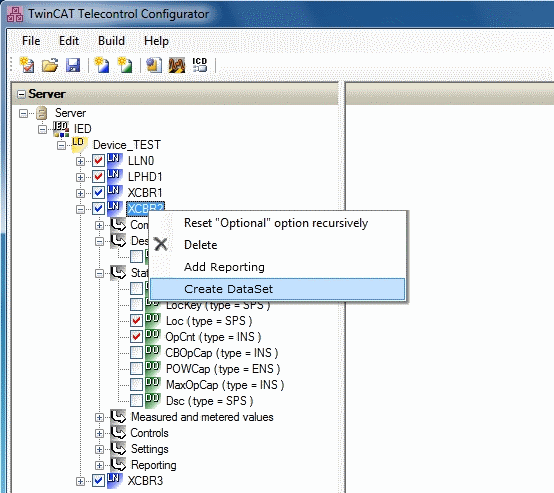
Task: Click the DO icon beside CBOpCap
Action: tap(153, 352)
